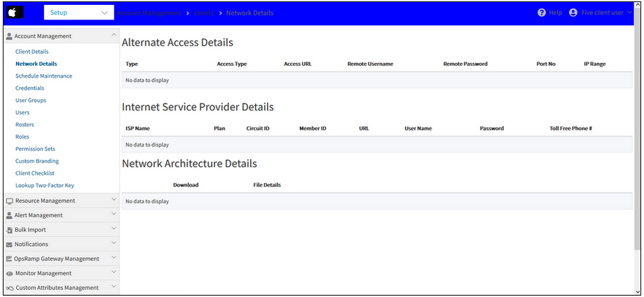The image size is (644, 297).
Task: Open User Groups in sidebar
Action: (31, 100)
